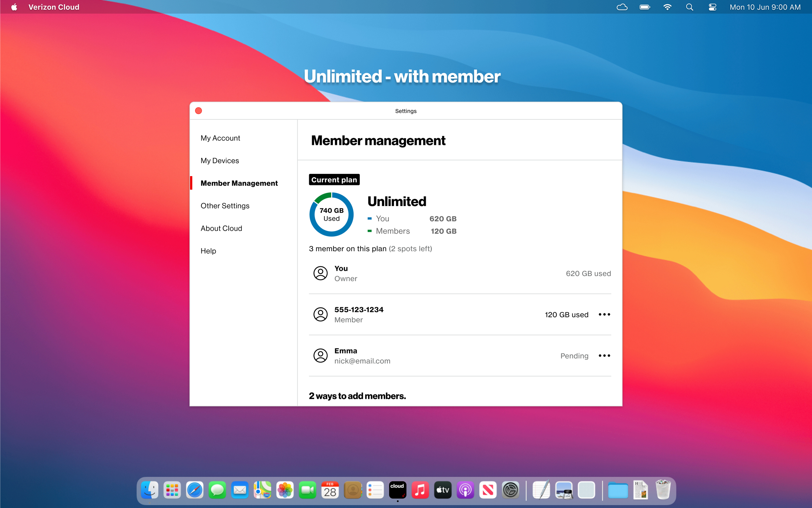Click the '3 member on this plan' text
The image size is (812, 508).
coord(348,249)
